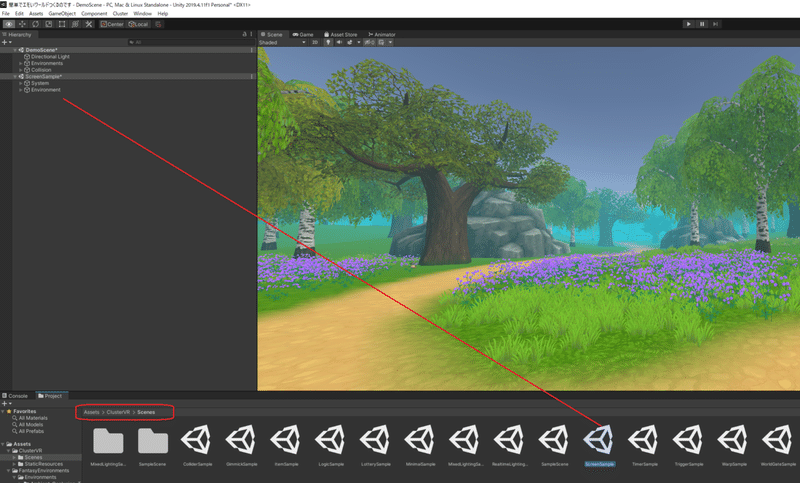Select the TimerSample scene asset
The height and width of the screenshot is (483, 800).
(x=644, y=445)
